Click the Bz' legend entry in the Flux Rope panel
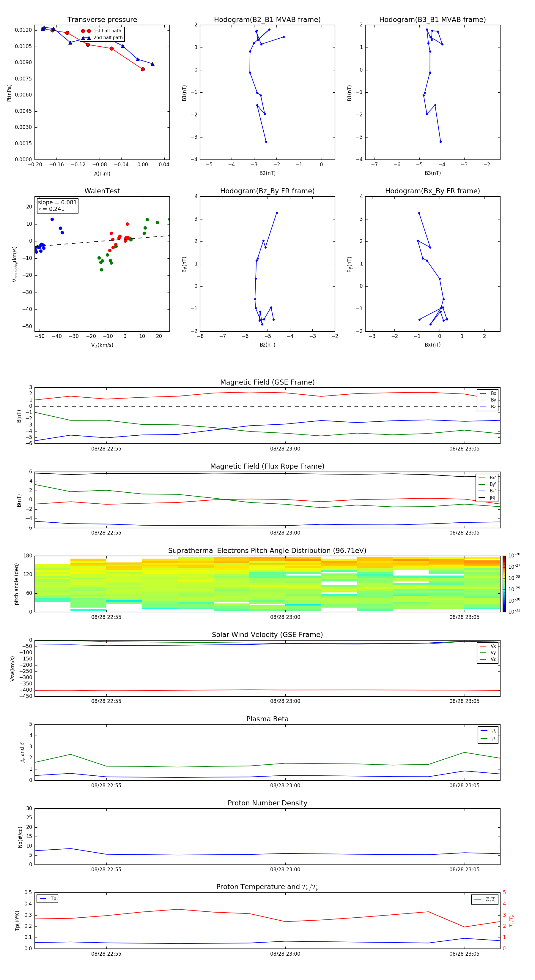 click(487, 491)
